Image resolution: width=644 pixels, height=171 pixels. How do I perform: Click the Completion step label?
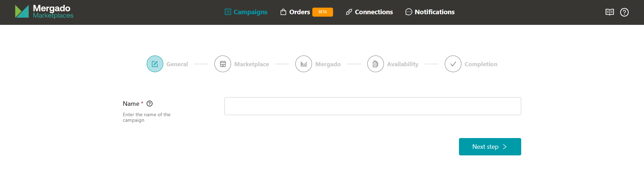(481, 64)
